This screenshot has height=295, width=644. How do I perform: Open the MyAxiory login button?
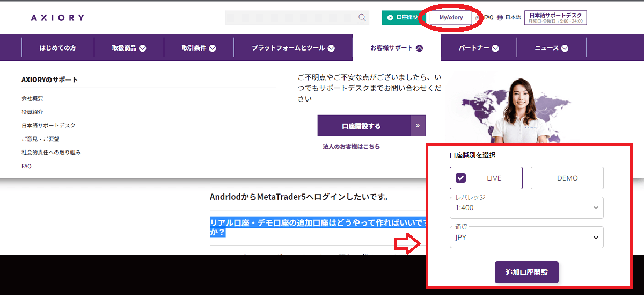(451, 18)
